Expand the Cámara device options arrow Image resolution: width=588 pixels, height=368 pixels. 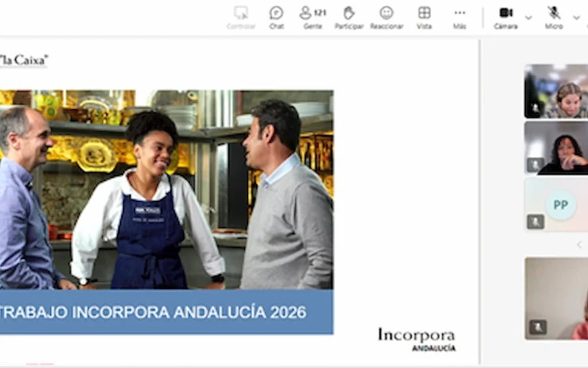tap(529, 18)
